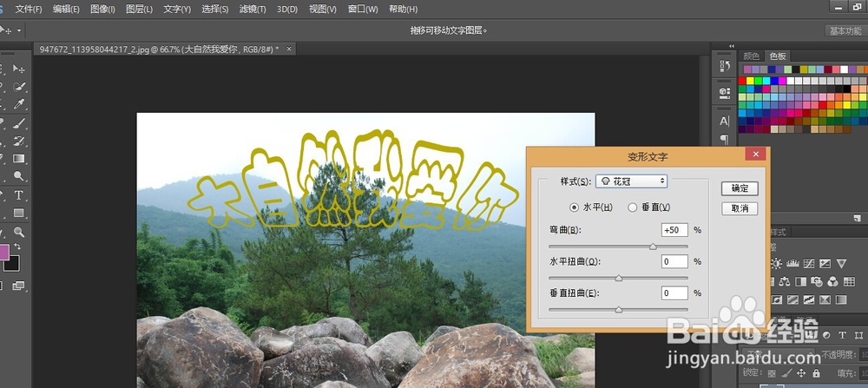Create new swatch from foreground color
This screenshot has width=868, height=388.
coord(857,218)
